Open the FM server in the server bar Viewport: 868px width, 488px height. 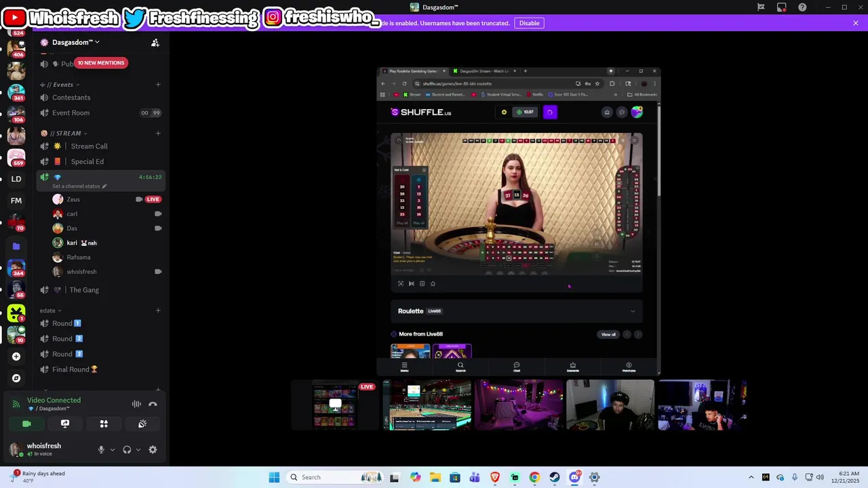tap(16, 201)
